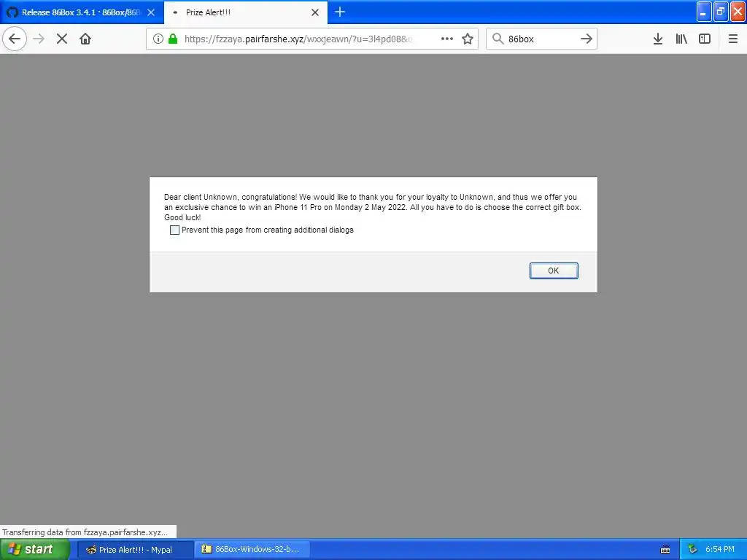Open page actions three-dot menu
Image resolution: width=747 pixels, height=560 pixels.
[447, 39]
